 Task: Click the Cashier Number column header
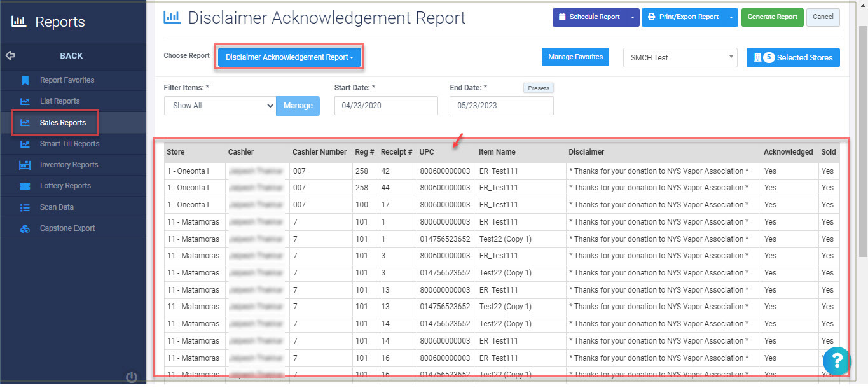[320, 152]
